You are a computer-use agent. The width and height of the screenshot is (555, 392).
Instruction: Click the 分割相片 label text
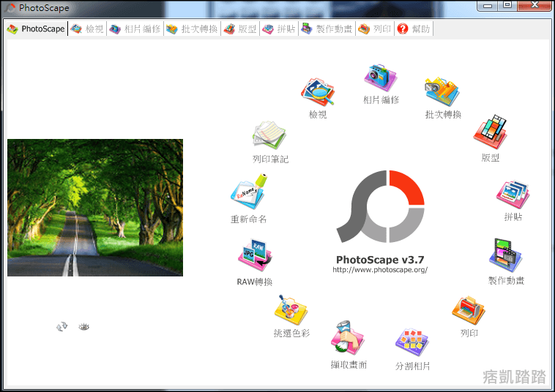[x=412, y=366]
